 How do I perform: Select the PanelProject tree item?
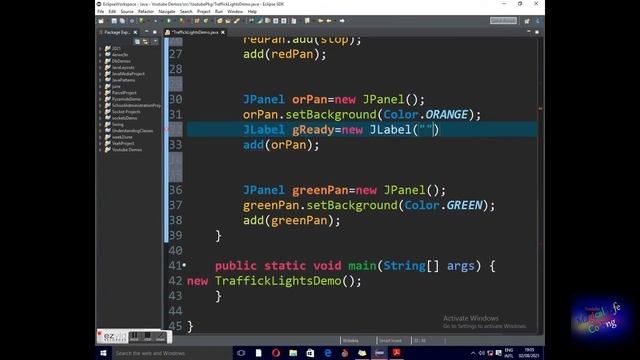point(124,93)
